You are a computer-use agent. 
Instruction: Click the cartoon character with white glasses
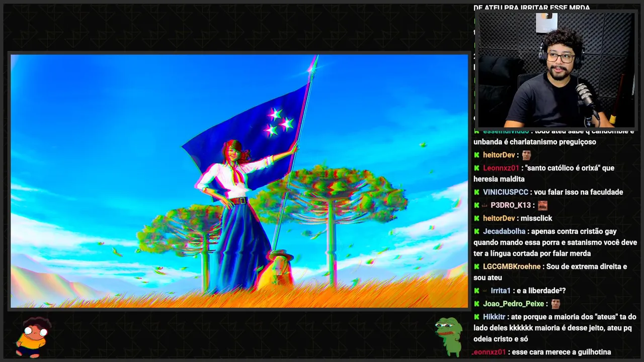point(33,337)
